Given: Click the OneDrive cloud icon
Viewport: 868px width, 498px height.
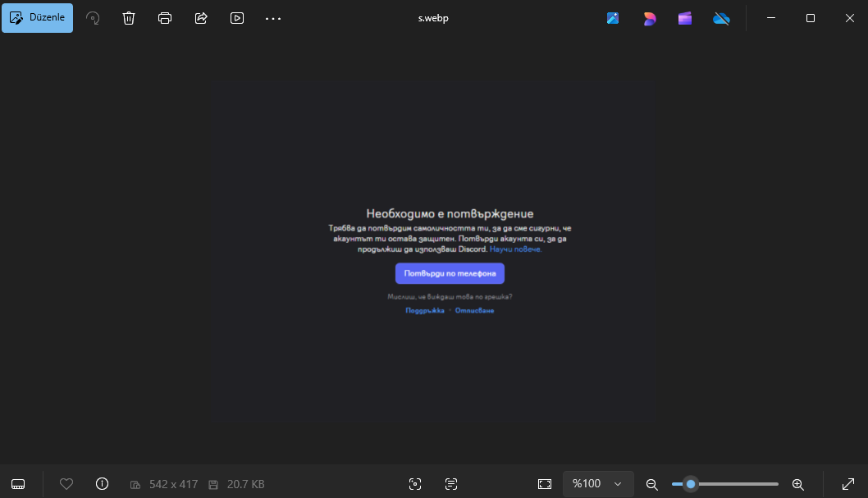Looking at the screenshot, I should point(721,19).
